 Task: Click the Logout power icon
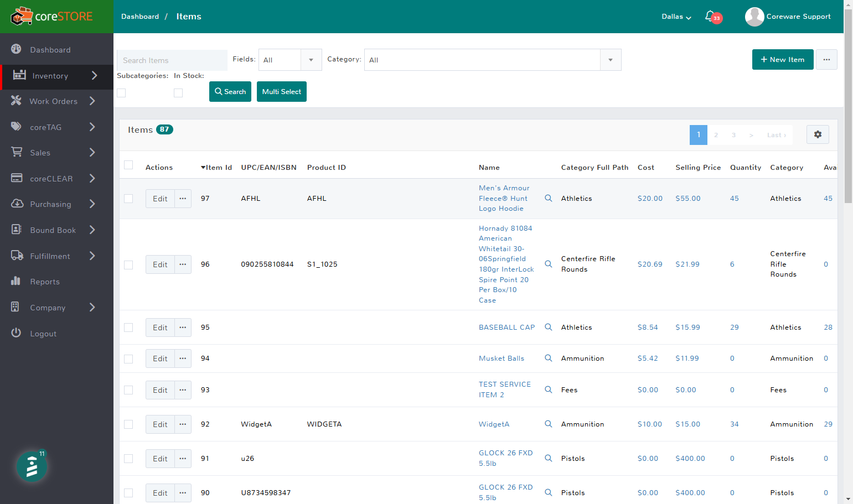click(x=16, y=333)
